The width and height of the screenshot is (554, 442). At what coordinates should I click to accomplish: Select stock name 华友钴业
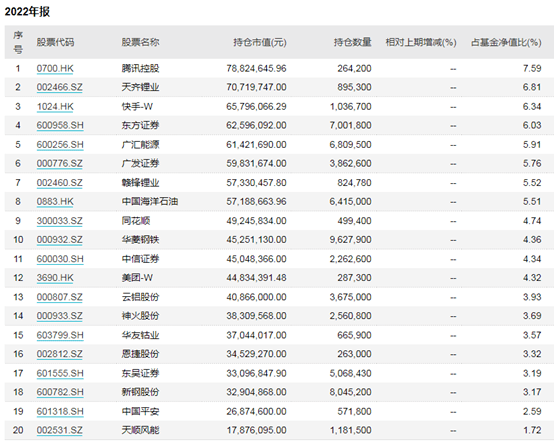click(140, 336)
